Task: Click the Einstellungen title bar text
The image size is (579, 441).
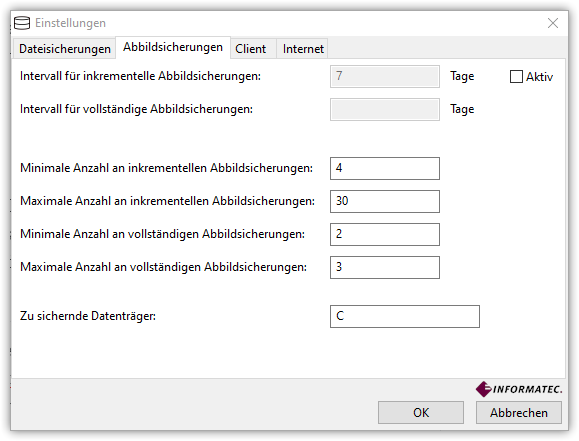Action: (x=70, y=23)
